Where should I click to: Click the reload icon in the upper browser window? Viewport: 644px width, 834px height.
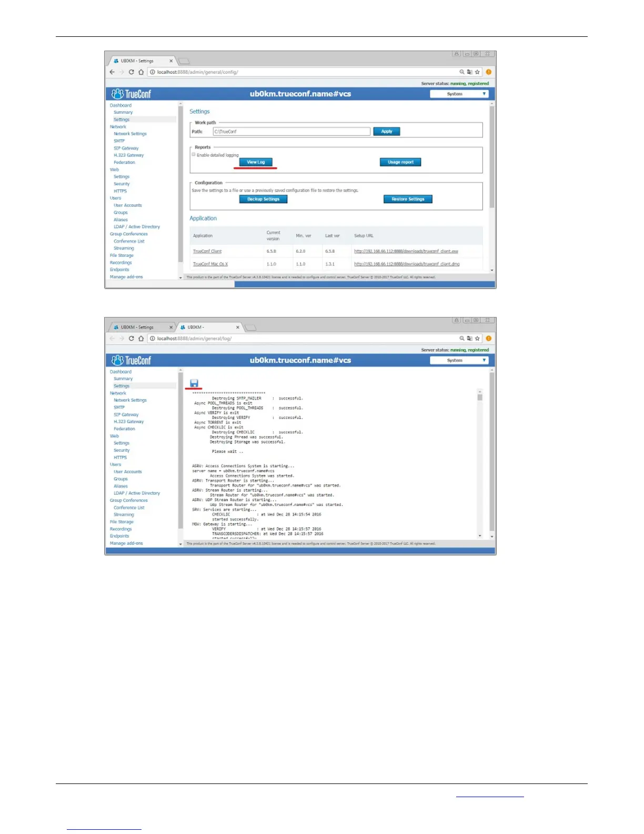[x=132, y=72]
